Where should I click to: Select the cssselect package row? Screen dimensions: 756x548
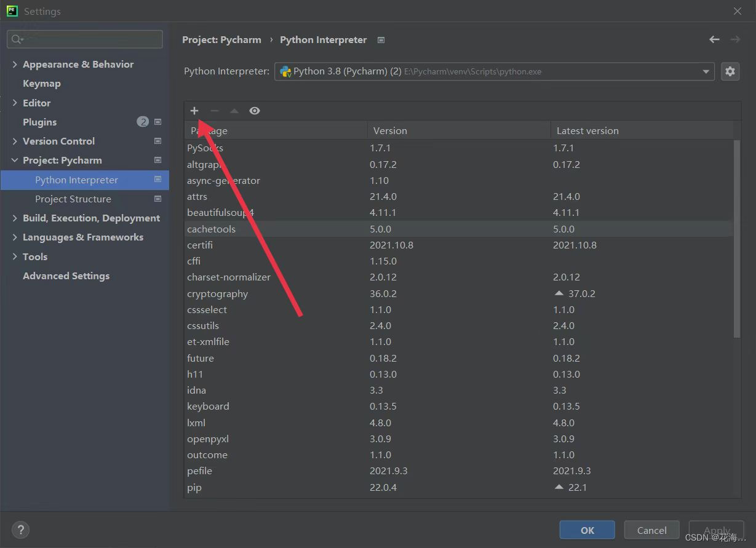coord(459,309)
